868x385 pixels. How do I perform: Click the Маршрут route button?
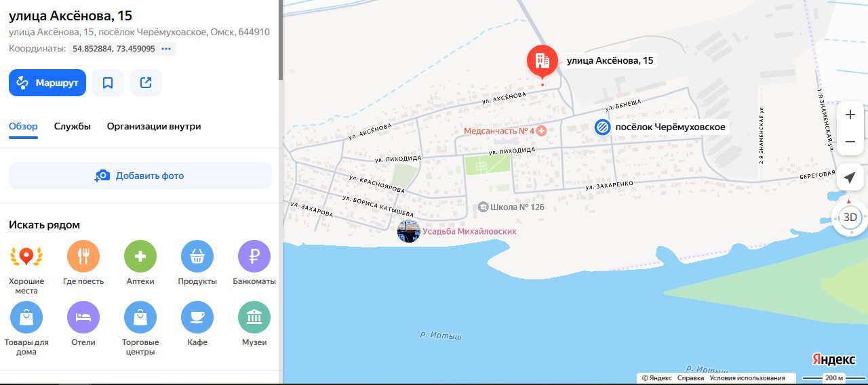47,83
